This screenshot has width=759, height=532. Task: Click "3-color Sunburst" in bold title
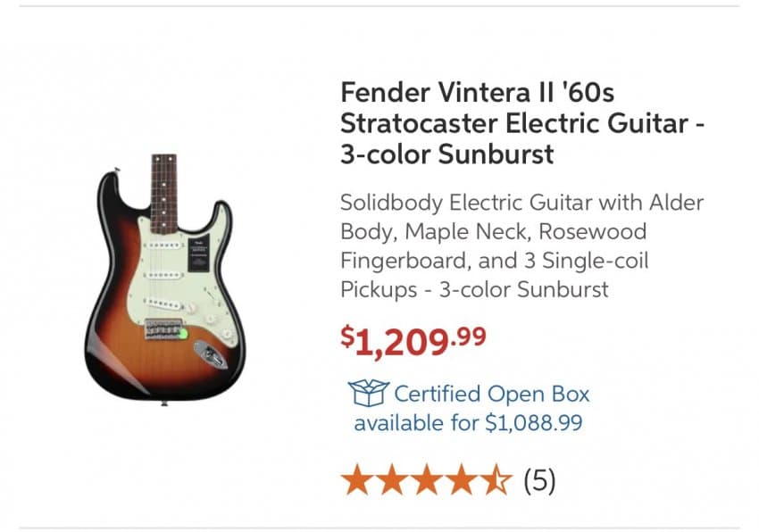click(x=446, y=154)
